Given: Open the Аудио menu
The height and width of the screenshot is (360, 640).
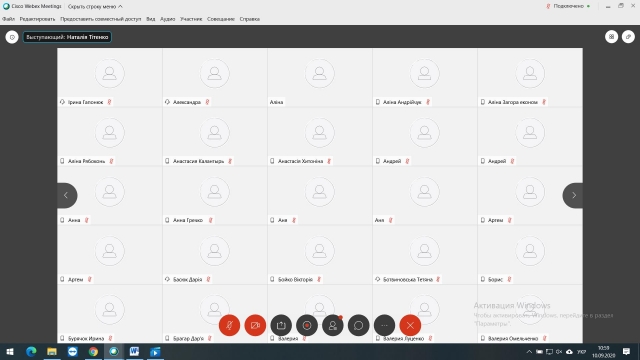Looking at the screenshot, I should tap(167, 19).
